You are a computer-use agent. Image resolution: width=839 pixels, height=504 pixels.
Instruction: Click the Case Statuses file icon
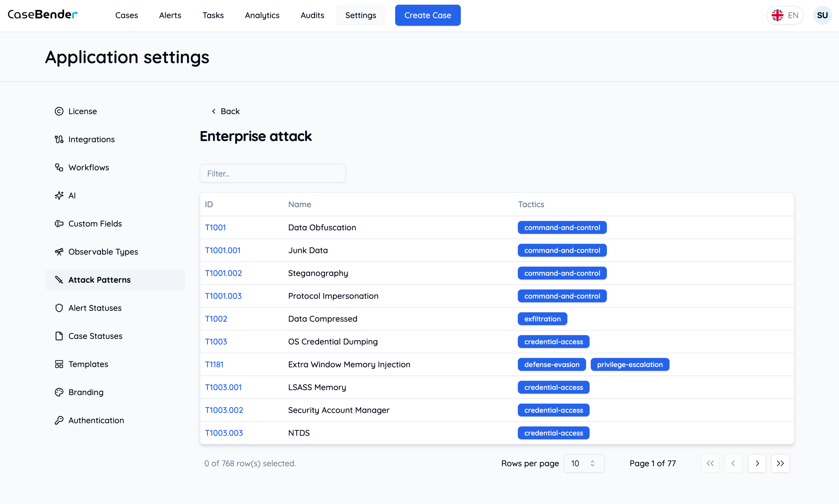coord(59,336)
